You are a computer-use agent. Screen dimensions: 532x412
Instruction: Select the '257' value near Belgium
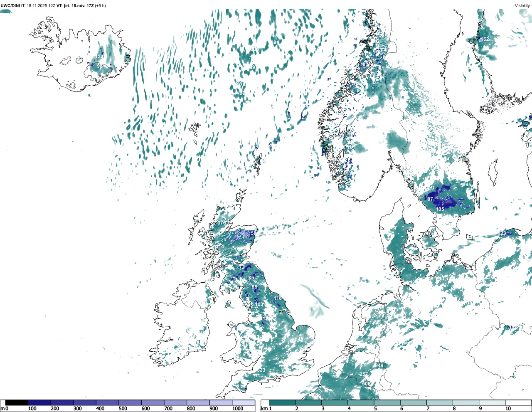coord(363,375)
